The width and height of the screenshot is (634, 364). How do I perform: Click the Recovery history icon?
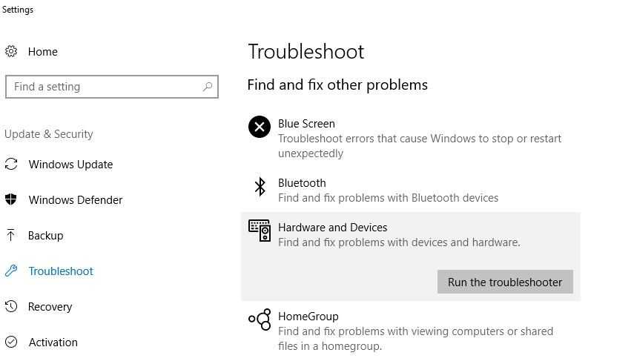tap(11, 306)
